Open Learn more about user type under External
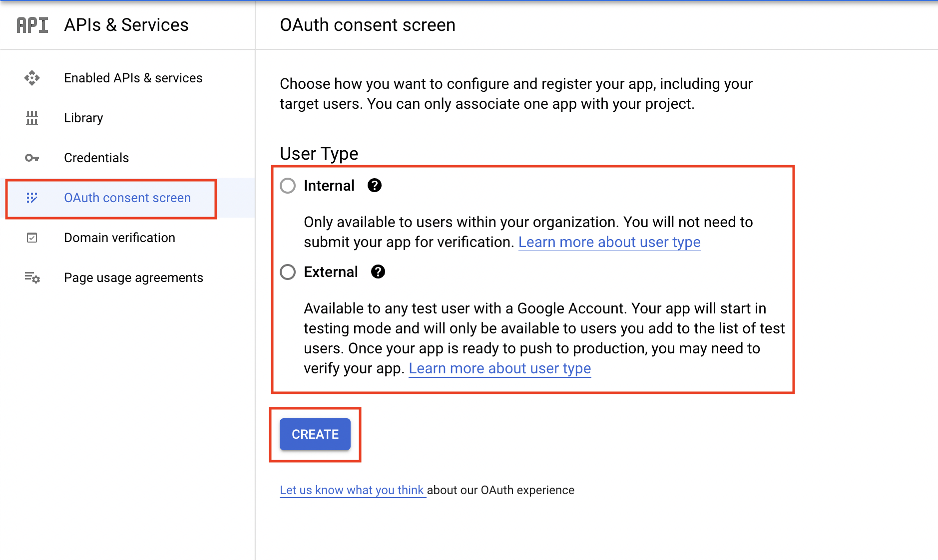 point(499,368)
